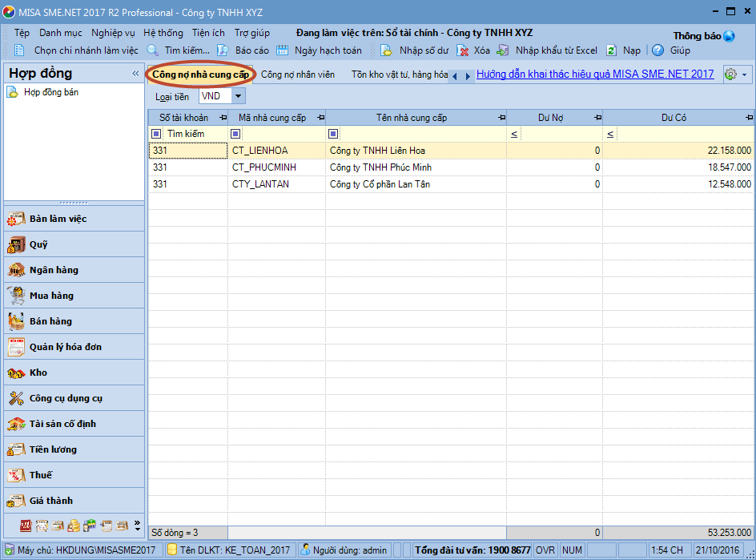Open filter operator for Tên nhà cung cấp

(333, 134)
